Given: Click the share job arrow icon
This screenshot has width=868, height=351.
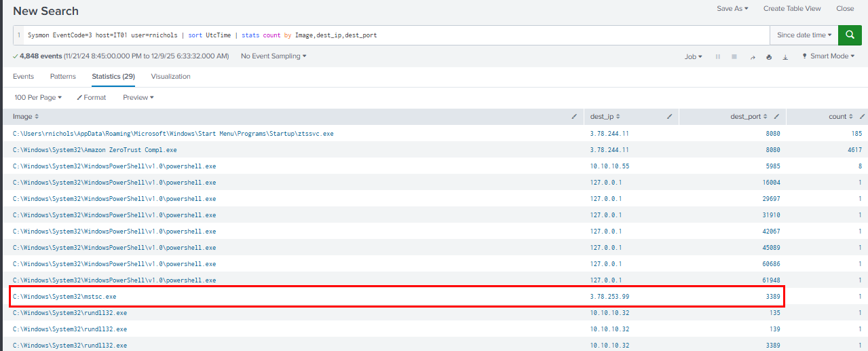Looking at the screenshot, I should click(x=752, y=57).
